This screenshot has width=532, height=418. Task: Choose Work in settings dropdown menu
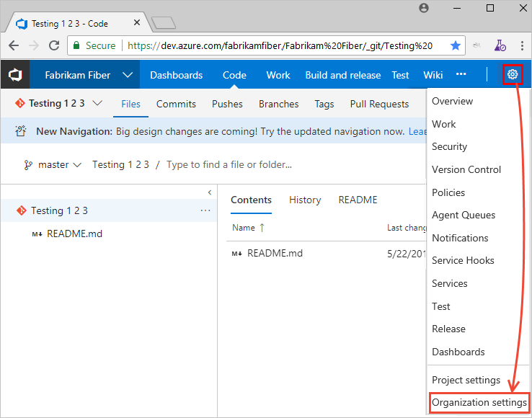click(x=444, y=124)
